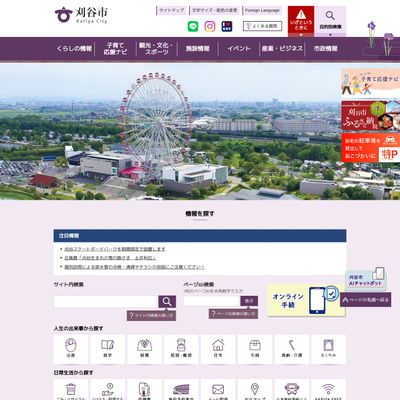Image resolution: width=400 pixels, height=400 pixels.
Task: Open the public bus icon
Action: click(x=292, y=390)
